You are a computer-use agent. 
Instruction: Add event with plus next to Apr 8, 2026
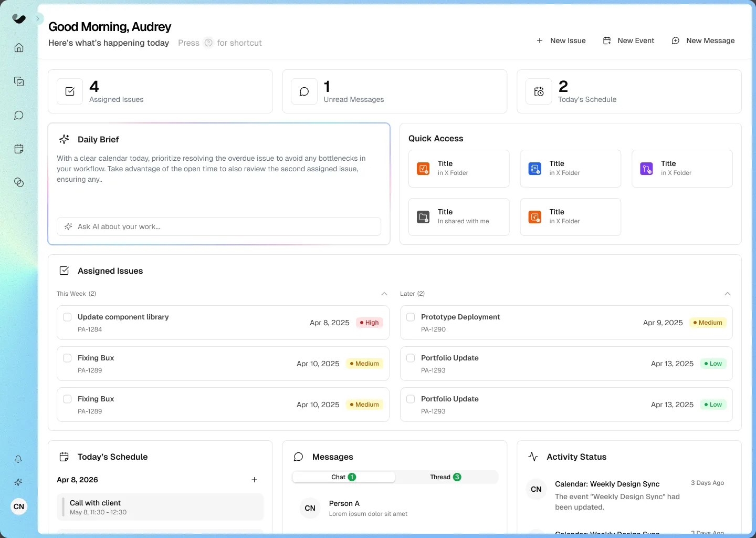click(x=255, y=480)
